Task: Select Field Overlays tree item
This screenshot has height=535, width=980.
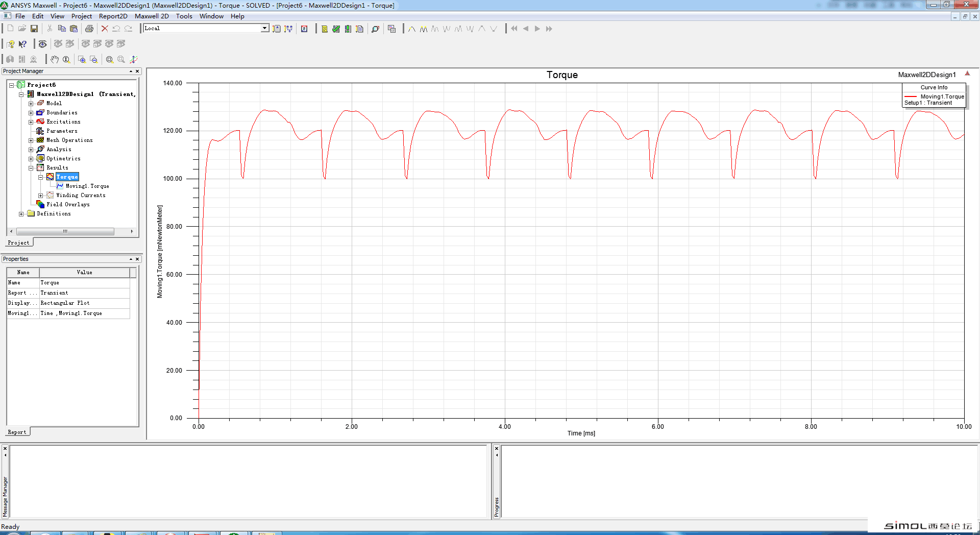Action: [68, 205]
